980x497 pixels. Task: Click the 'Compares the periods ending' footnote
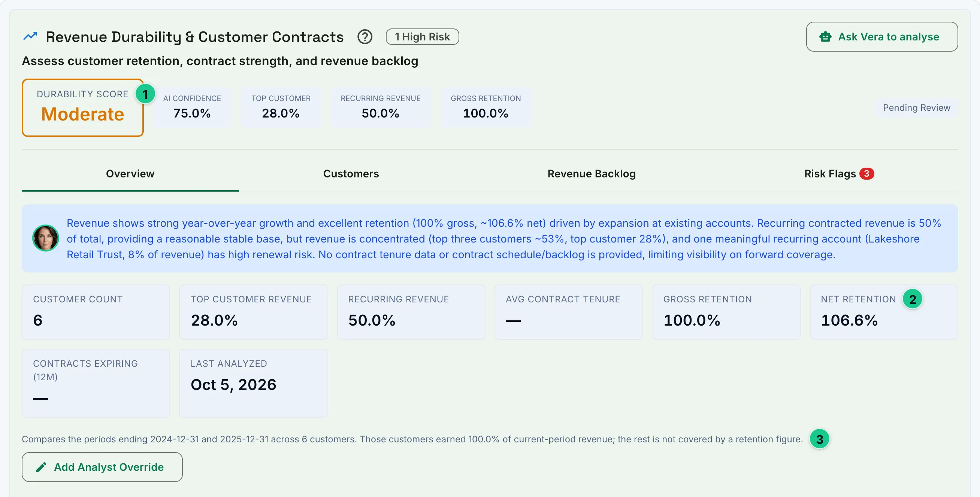click(412, 439)
